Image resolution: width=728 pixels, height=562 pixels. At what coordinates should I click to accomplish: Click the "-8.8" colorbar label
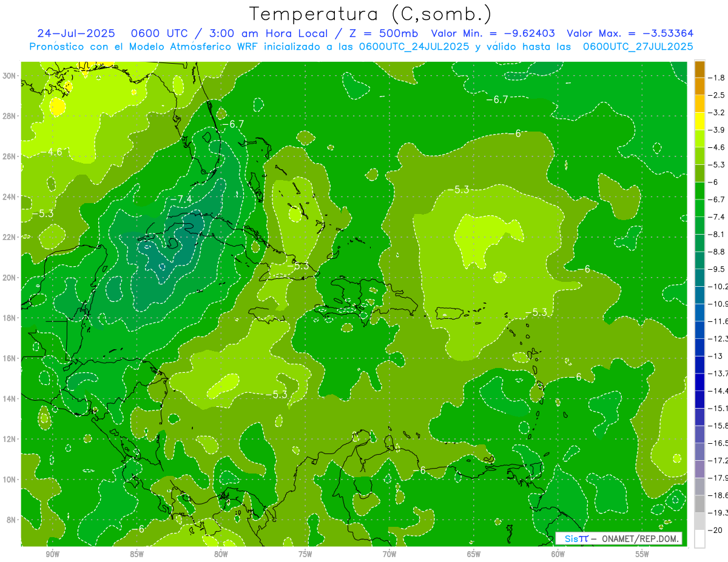717,252
